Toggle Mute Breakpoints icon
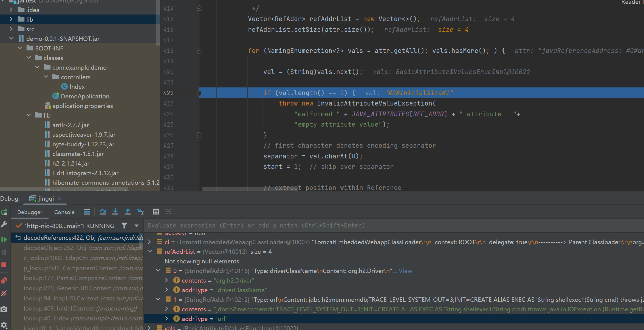Screen dimensions: 644x330 tap(4, 293)
